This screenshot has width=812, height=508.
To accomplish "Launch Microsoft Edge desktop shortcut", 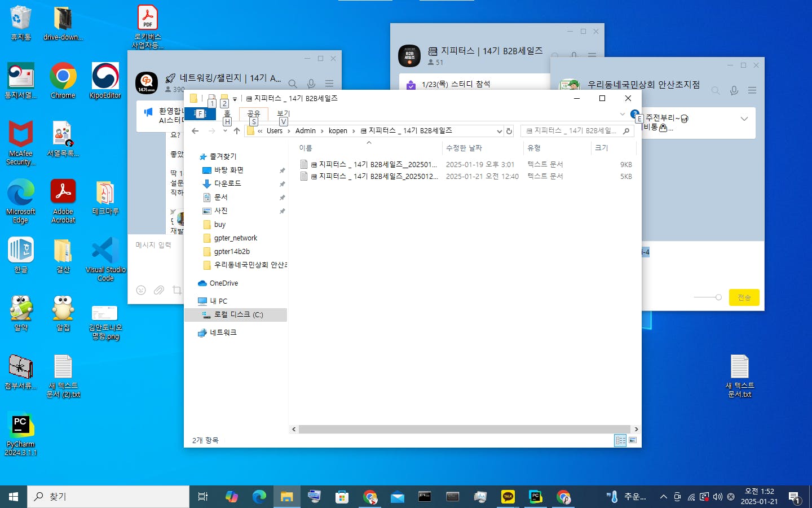I will 21,202.
